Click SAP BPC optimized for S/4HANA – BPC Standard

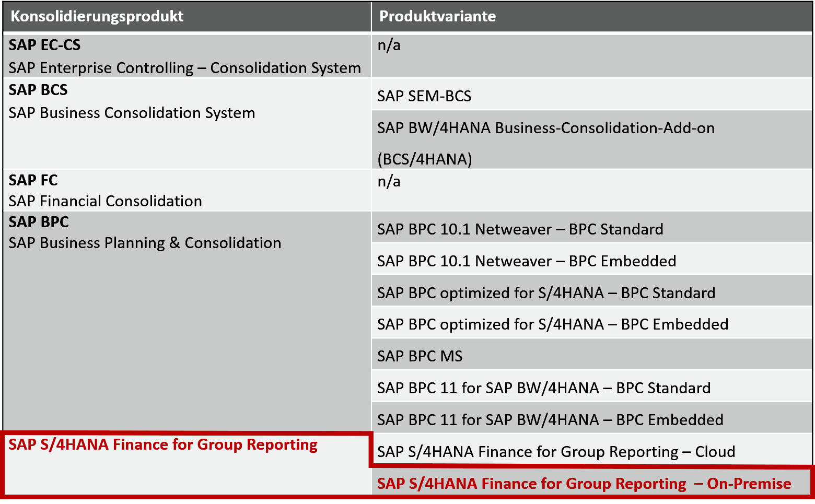pyautogui.click(x=546, y=293)
